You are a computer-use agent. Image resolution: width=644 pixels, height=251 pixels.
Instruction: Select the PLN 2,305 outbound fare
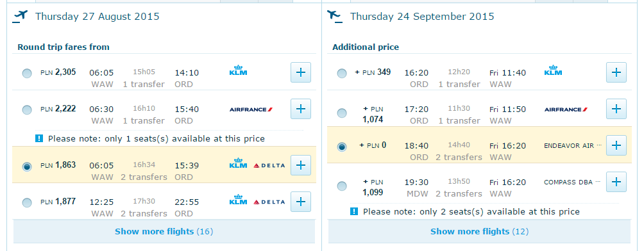(27, 74)
